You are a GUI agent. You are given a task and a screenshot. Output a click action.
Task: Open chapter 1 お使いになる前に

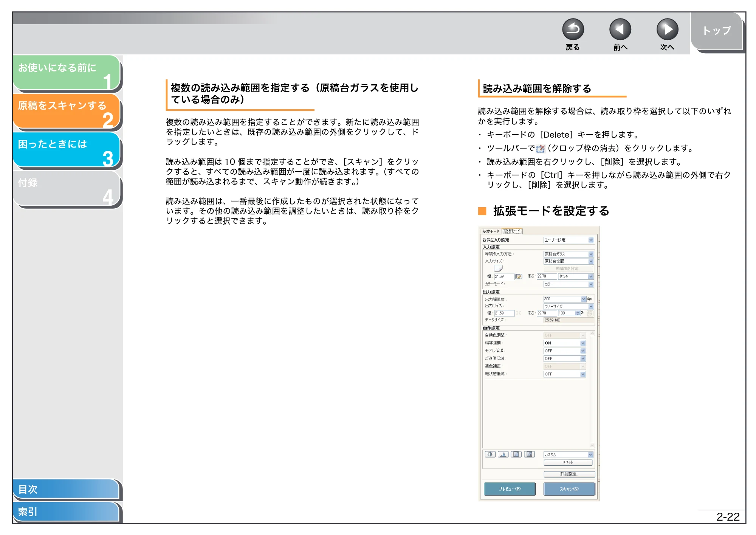tap(67, 73)
